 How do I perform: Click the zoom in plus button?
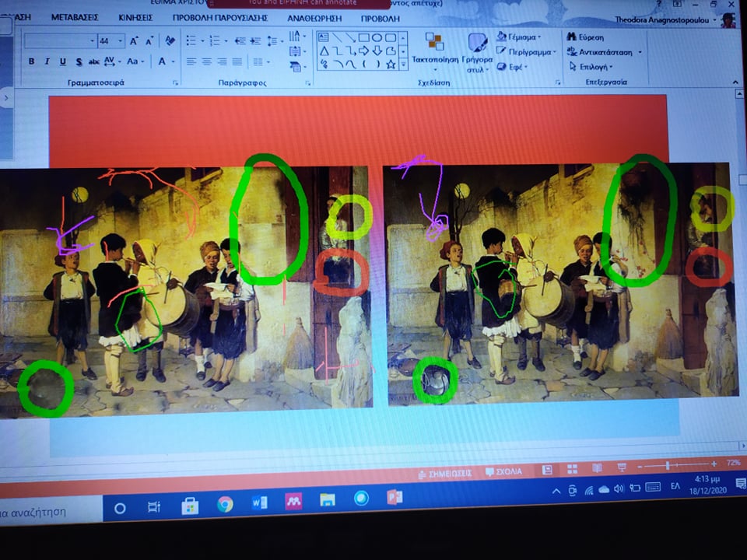(x=714, y=464)
